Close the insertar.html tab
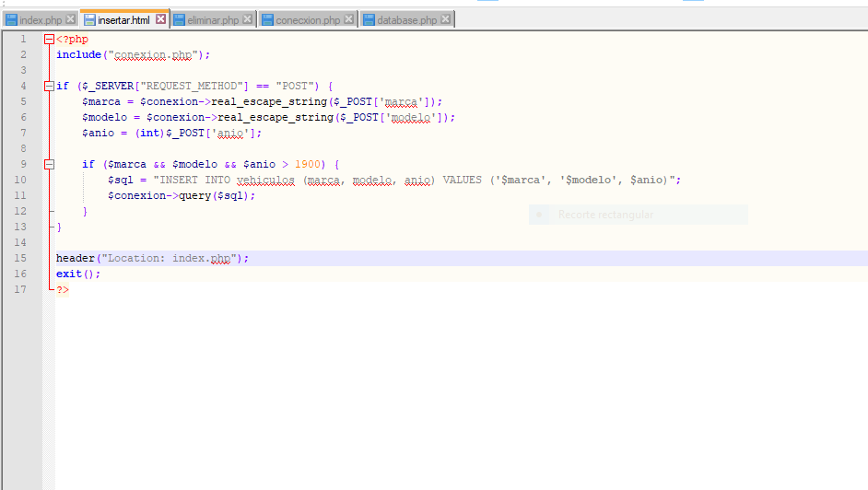Screen dimensions: 868x490 click(161, 19)
